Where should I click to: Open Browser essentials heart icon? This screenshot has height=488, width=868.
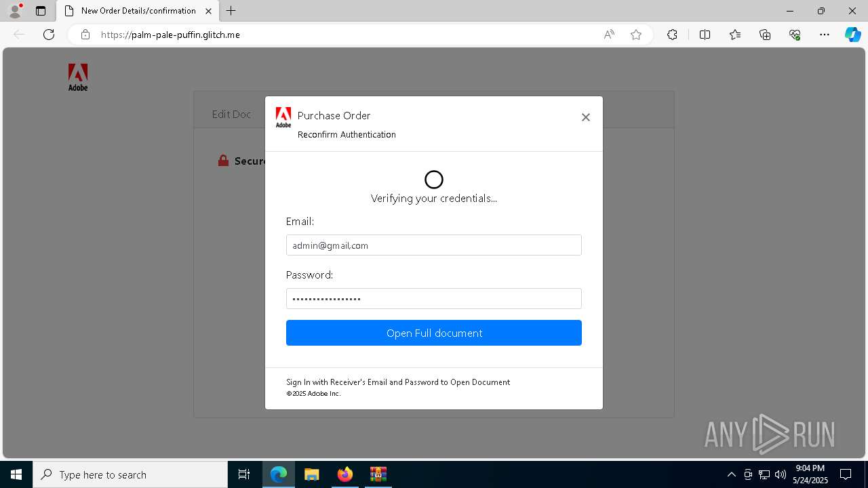tap(795, 35)
